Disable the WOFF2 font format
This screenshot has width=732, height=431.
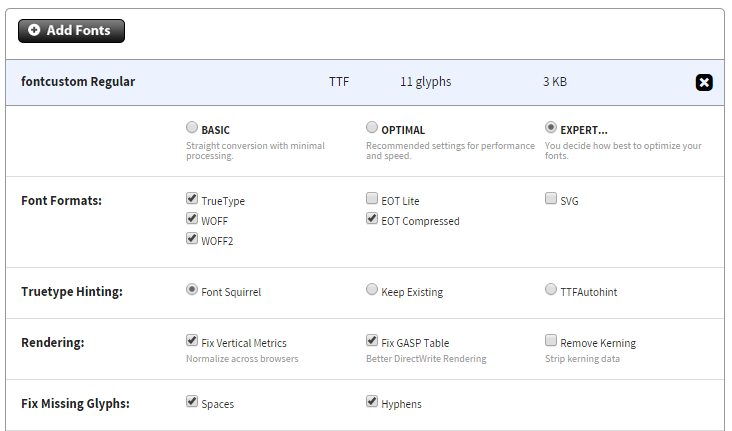(192, 238)
